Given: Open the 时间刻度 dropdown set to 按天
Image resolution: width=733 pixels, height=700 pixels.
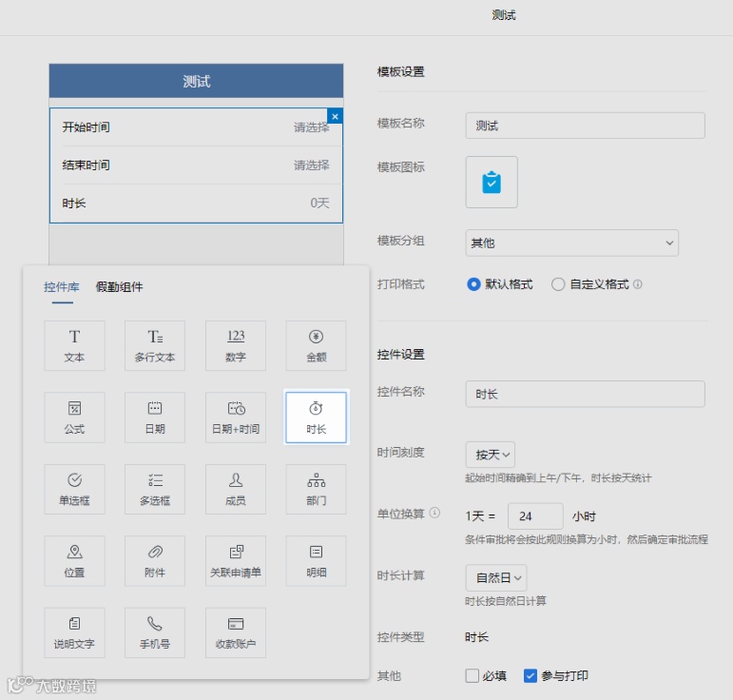Looking at the screenshot, I should pyautogui.click(x=490, y=455).
